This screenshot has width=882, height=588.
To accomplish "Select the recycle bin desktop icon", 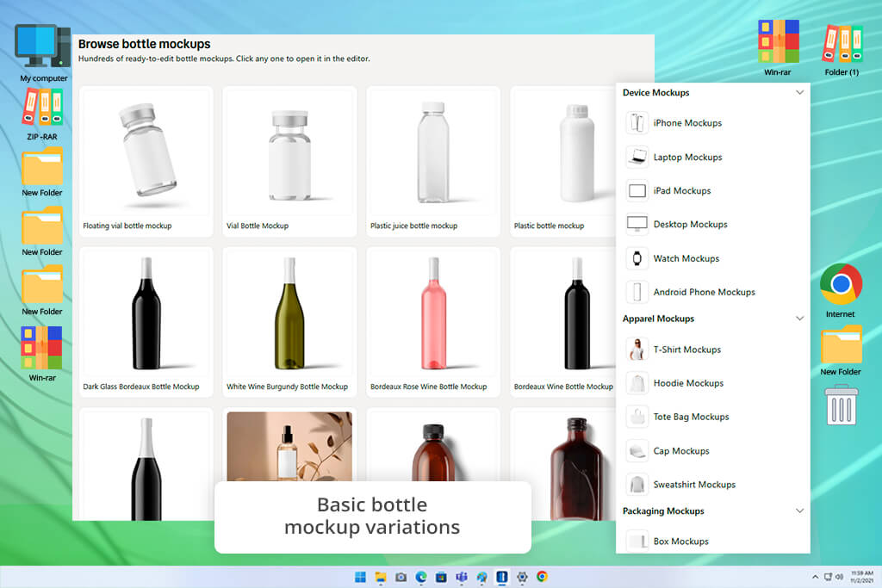I will click(x=841, y=405).
